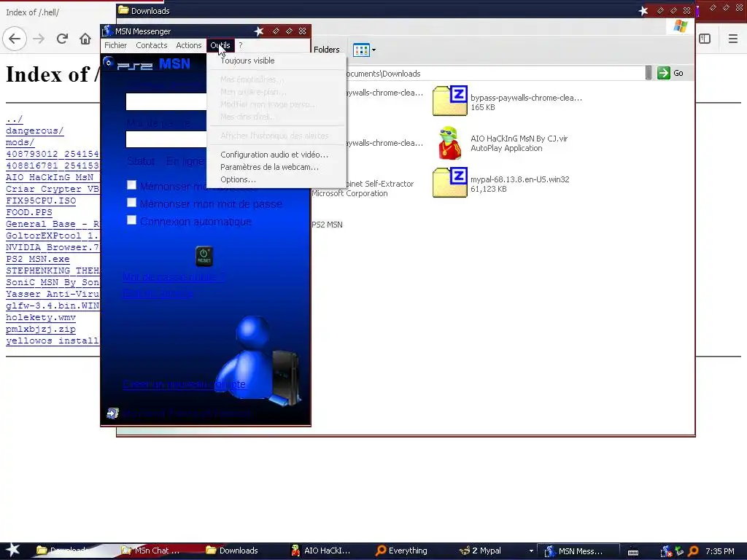Image resolution: width=747 pixels, height=560 pixels.
Task: Open the browser hamburger menu
Action: 732,39
